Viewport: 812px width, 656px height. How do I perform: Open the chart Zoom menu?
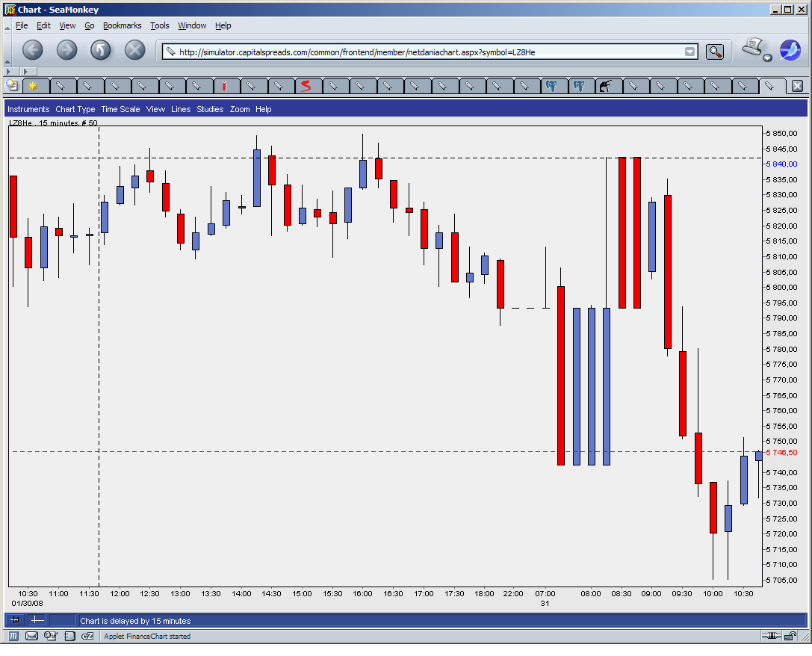[240, 109]
